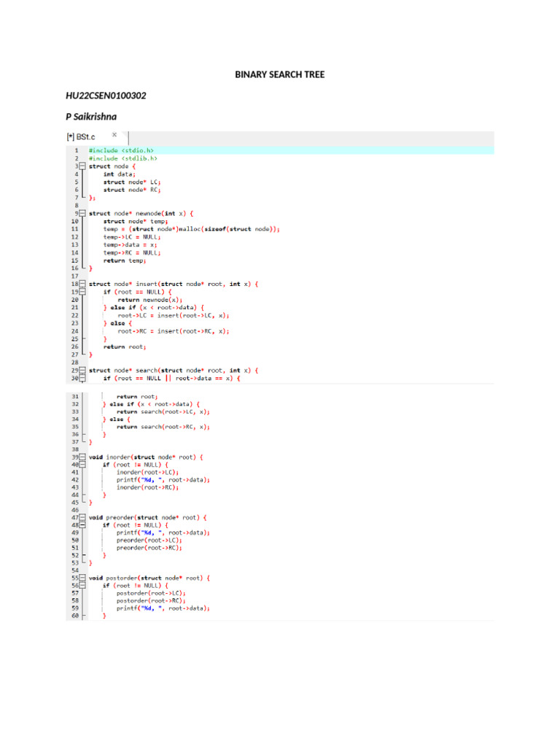Click the 'return temp;' line
Viewport: 560px width, 747px height.
(125, 260)
